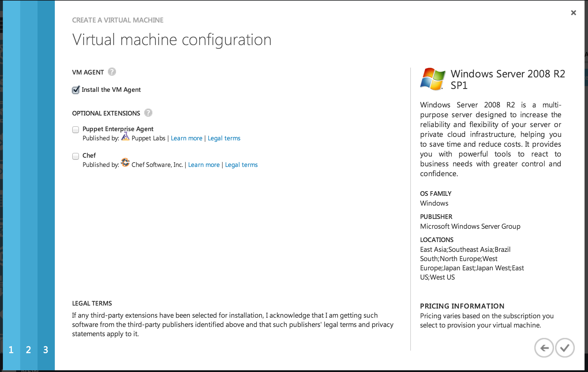Click the Windows Server logo image
This screenshot has width=588, height=372.
(x=432, y=79)
